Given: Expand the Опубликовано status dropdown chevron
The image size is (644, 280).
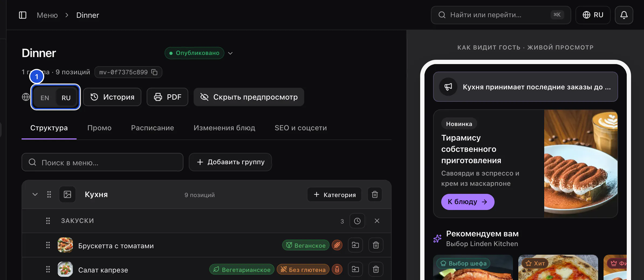Looking at the screenshot, I should pos(230,53).
